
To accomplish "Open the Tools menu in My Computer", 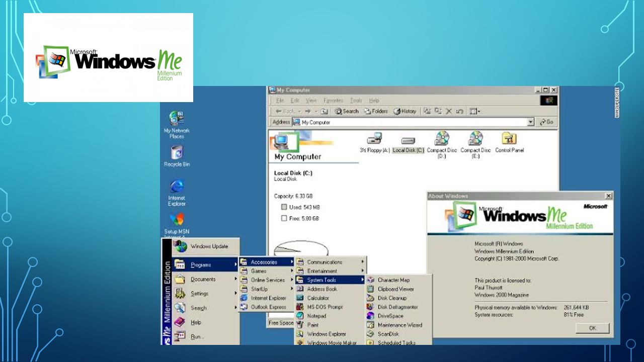I will tap(356, 101).
